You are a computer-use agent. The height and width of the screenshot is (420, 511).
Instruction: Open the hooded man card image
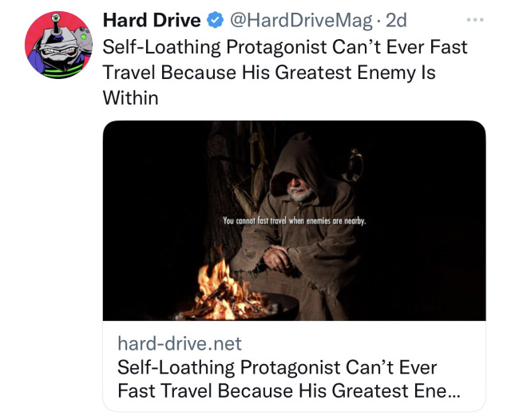tap(294, 220)
